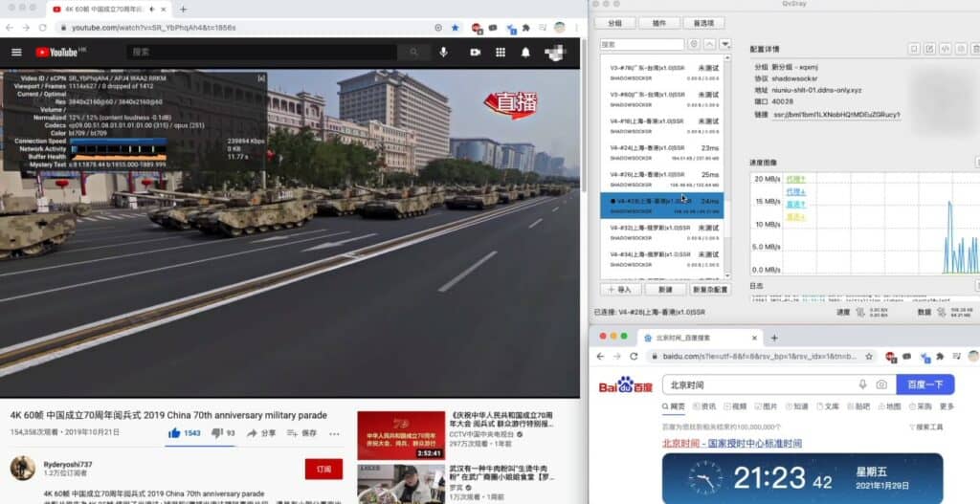Screen dimensions: 980x504
Task: Open the Chrome extensions puzzle icon in YouTube window
Action: point(526,28)
